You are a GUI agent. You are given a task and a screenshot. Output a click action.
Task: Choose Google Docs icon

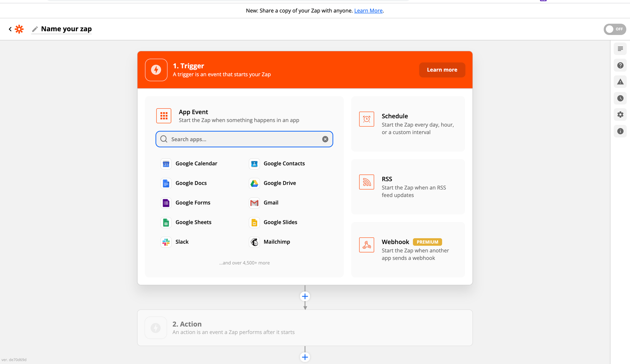166,183
